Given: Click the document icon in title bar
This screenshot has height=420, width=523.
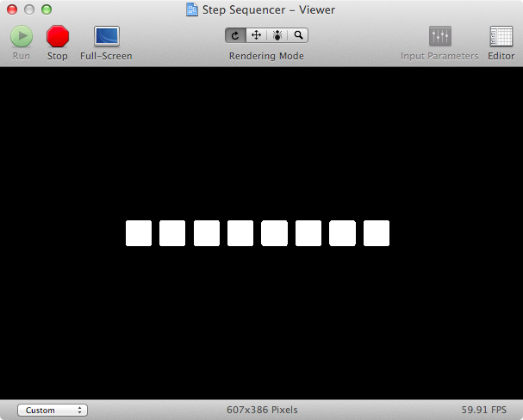Looking at the screenshot, I should coord(192,9).
